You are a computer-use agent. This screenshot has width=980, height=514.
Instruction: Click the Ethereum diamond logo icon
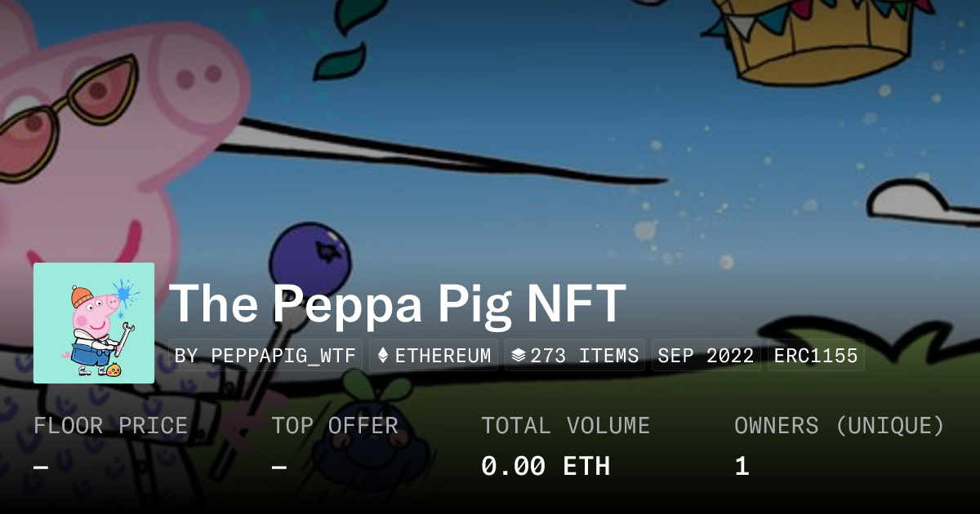click(x=382, y=356)
